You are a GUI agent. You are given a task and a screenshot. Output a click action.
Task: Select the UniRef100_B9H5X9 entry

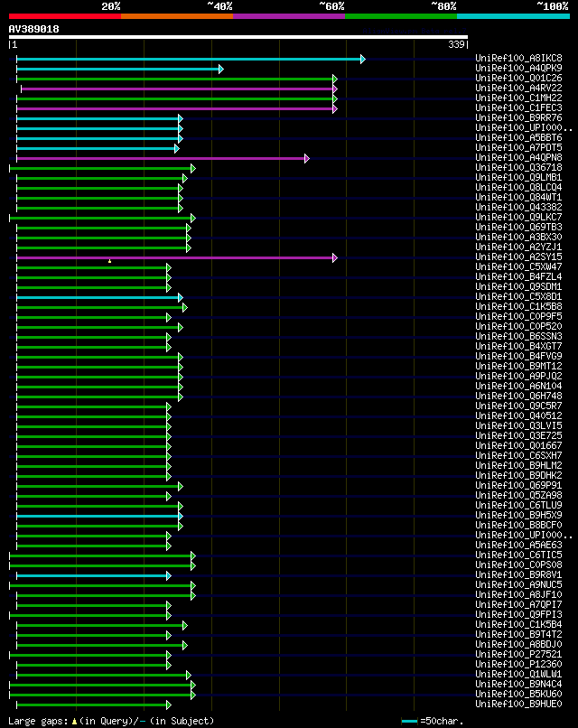pyautogui.click(x=518, y=516)
